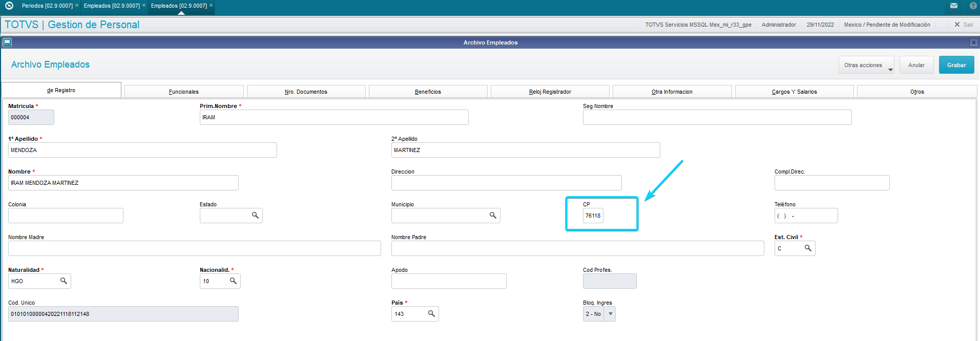Open the Municipio field search magnifier

(x=493, y=216)
